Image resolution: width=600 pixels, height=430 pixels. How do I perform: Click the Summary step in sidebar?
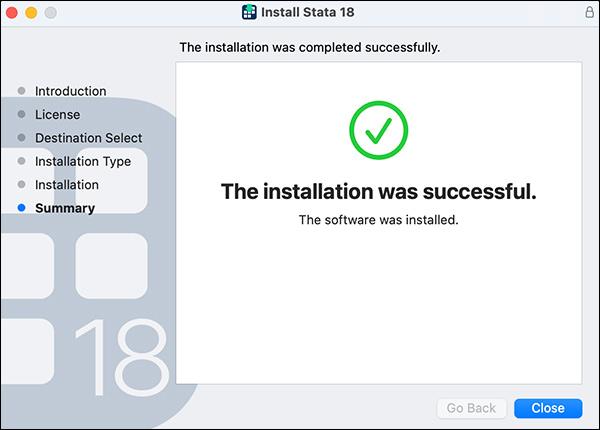pos(65,208)
